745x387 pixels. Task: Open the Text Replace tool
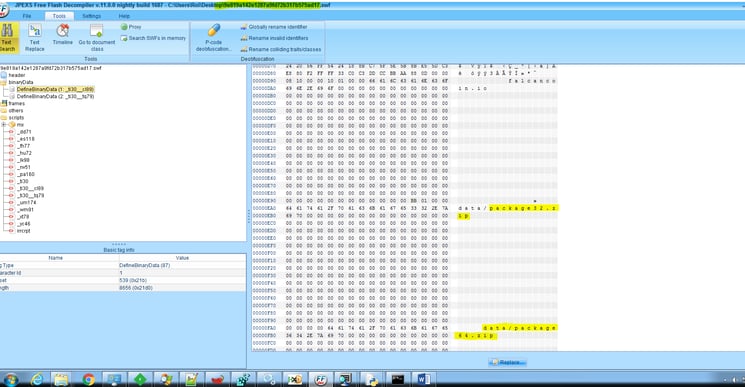point(35,37)
